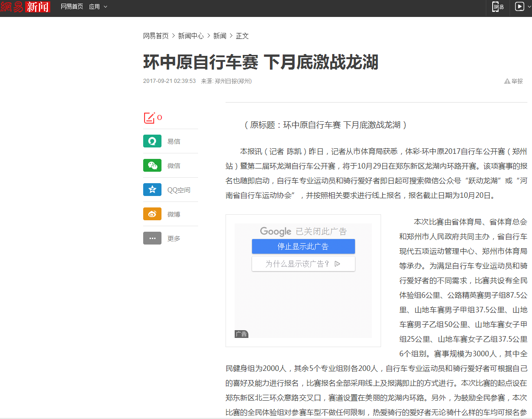The image size is (532, 419).
Task: Select 新闻 breadcrumb link
Action: tap(220, 36)
